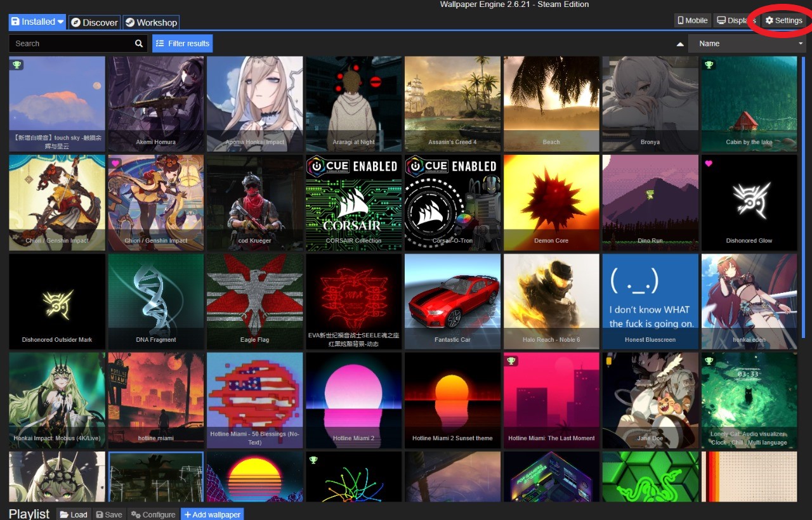Select Eagle Flag wallpaper
Screen dimensions: 812x520
pos(255,302)
